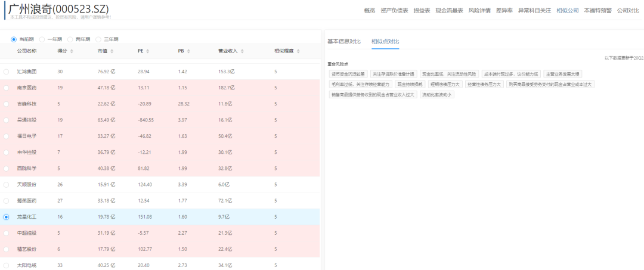Image resolution: width=644 pixels, height=270 pixels.
Task: Select the radio for 龙星化工 row
Action: [x=6, y=217]
